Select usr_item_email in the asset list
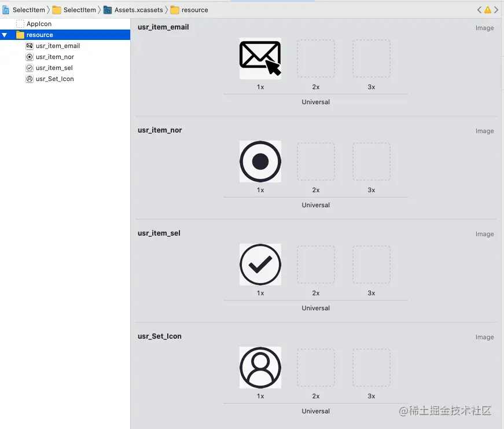The height and width of the screenshot is (429, 504). point(58,46)
